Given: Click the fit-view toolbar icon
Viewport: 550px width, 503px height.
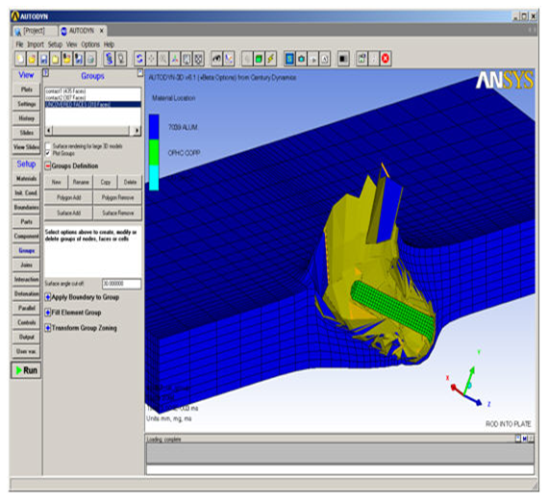Looking at the screenshot, I should coord(186,59).
